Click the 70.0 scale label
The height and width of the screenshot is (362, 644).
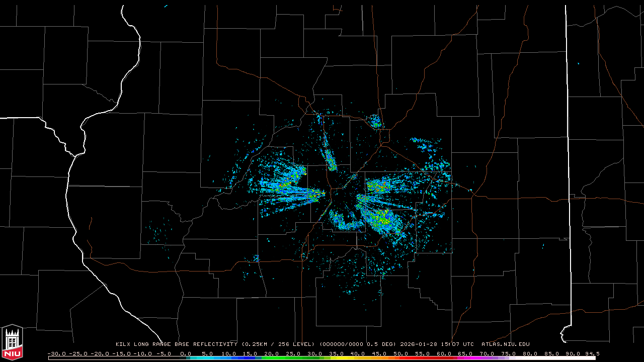point(487,353)
